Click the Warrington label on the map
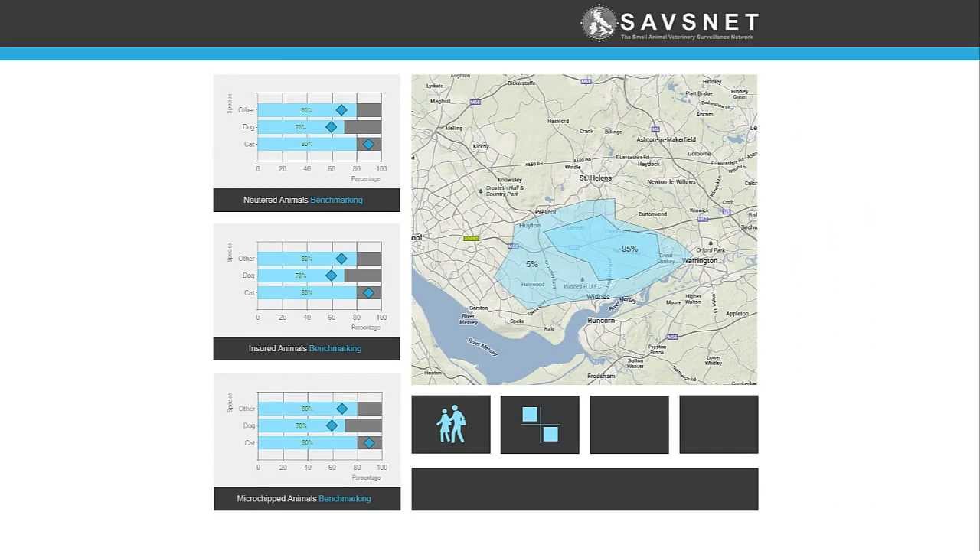The width and height of the screenshot is (980, 551). (x=700, y=261)
